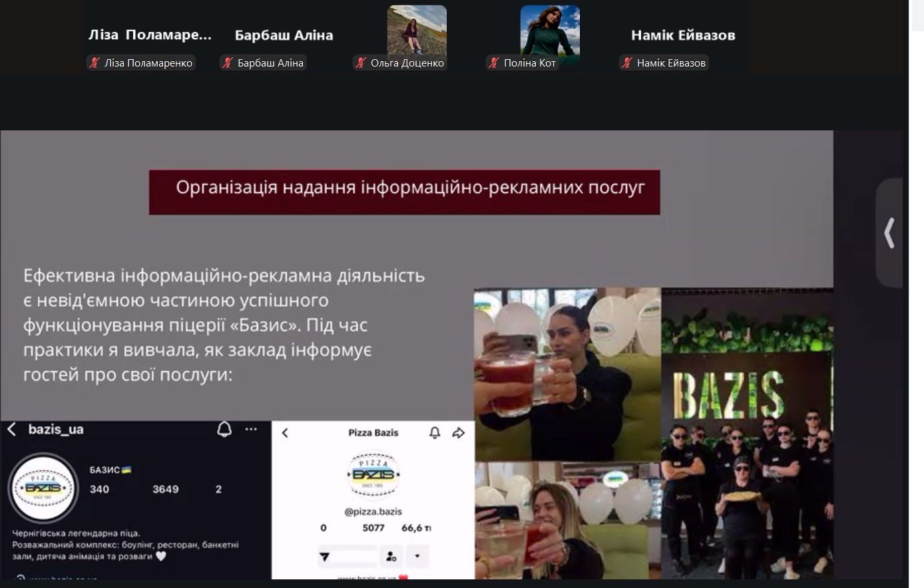Open the dropdown arrow under @pizza.bazis
The image size is (924, 588).
click(x=417, y=556)
